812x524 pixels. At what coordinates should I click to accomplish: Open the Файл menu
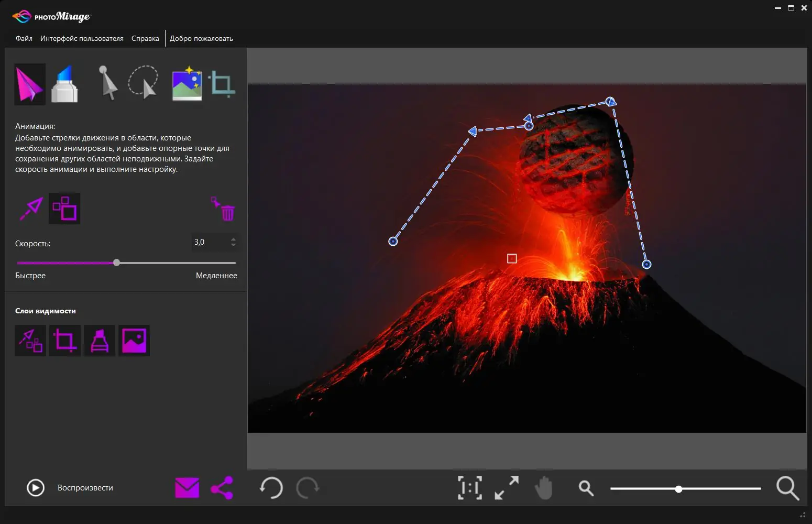[24, 38]
